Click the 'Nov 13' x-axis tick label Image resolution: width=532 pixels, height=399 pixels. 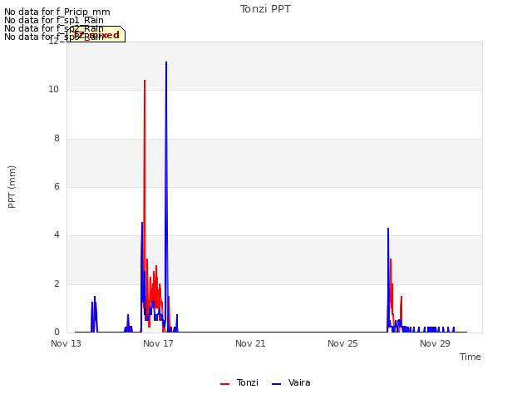click(66, 343)
